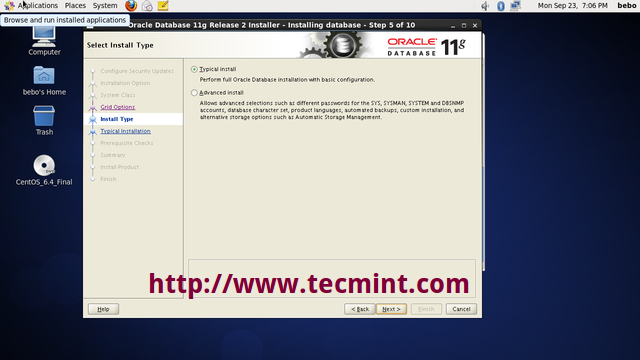This screenshot has width=640, height=360.
Task: Open the notes editor panel icon
Action: tap(163, 5)
